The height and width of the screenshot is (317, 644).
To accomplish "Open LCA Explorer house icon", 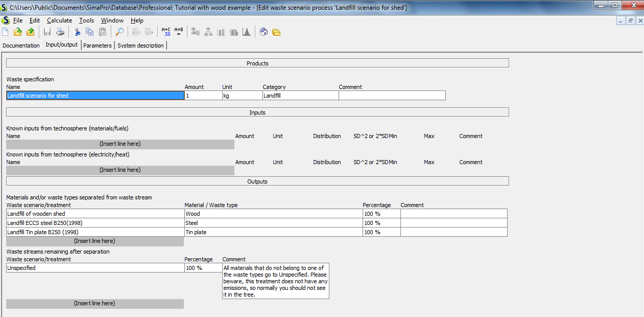I will (x=264, y=32).
